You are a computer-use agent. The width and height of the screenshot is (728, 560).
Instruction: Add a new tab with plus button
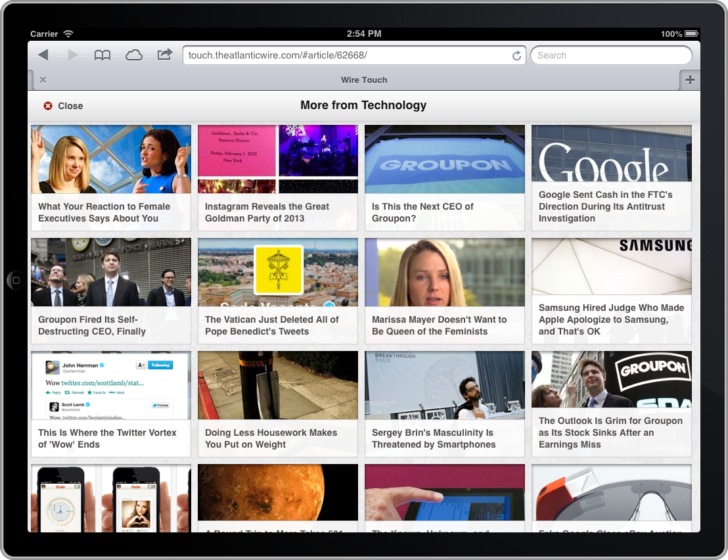tap(690, 80)
